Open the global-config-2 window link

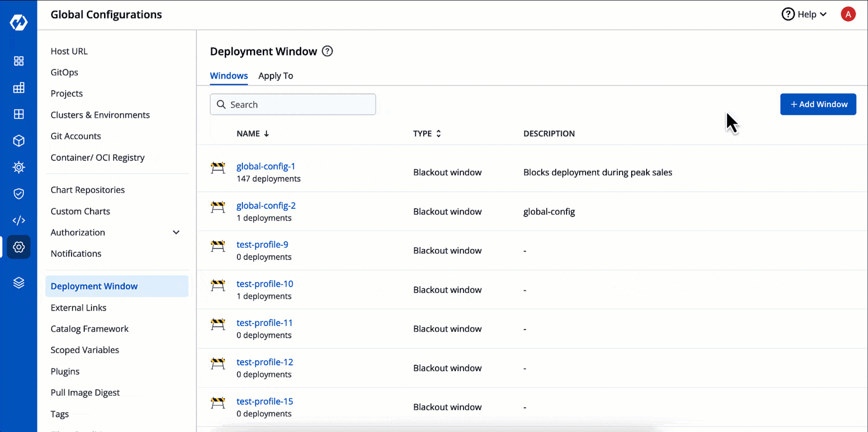[x=266, y=205]
